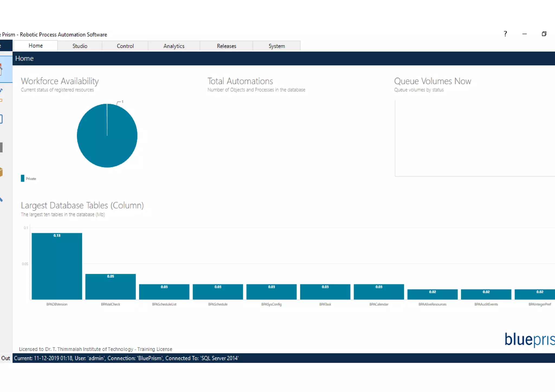Image resolution: width=555 pixels, height=392 pixels.
Task: Go to the Releases tab
Action: pyautogui.click(x=226, y=46)
